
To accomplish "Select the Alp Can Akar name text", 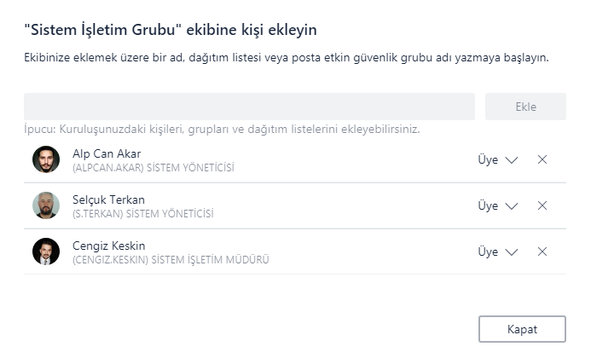I will [107, 153].
